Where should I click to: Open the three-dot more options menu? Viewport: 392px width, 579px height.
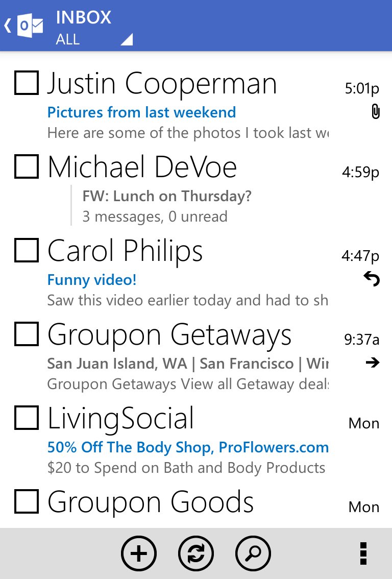click(363, 553)
